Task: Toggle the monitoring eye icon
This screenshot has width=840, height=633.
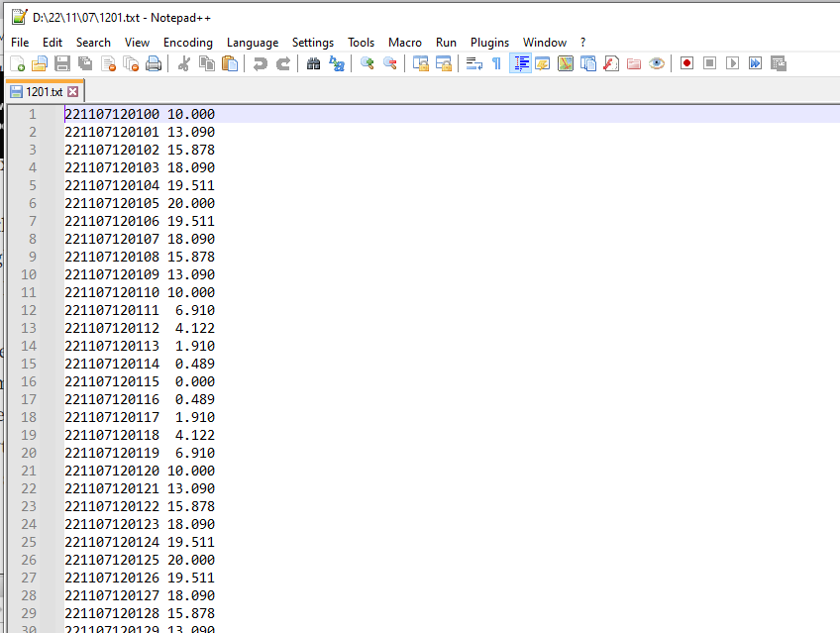Action: [x=657, y=63]
